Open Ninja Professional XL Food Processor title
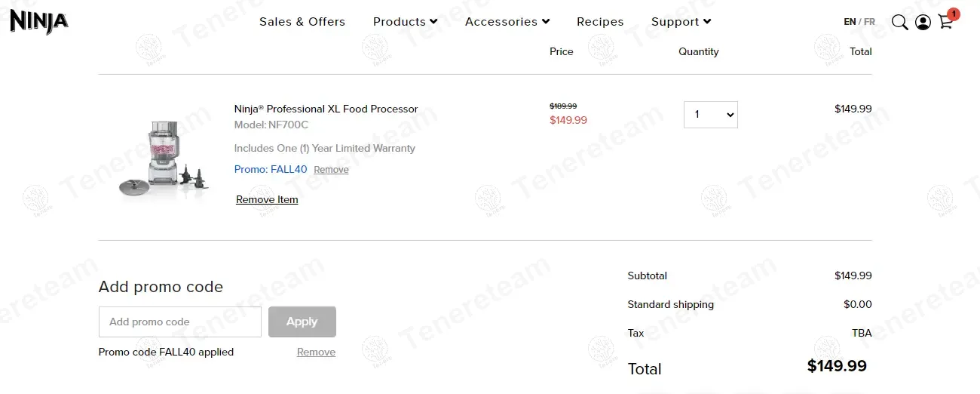 tap(326, 109)
